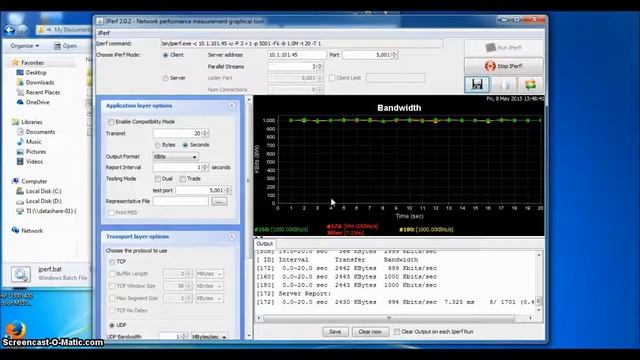The image size is (640, 360).
Task: Select the Bytes radio button
Action: (x=158, y=145)
